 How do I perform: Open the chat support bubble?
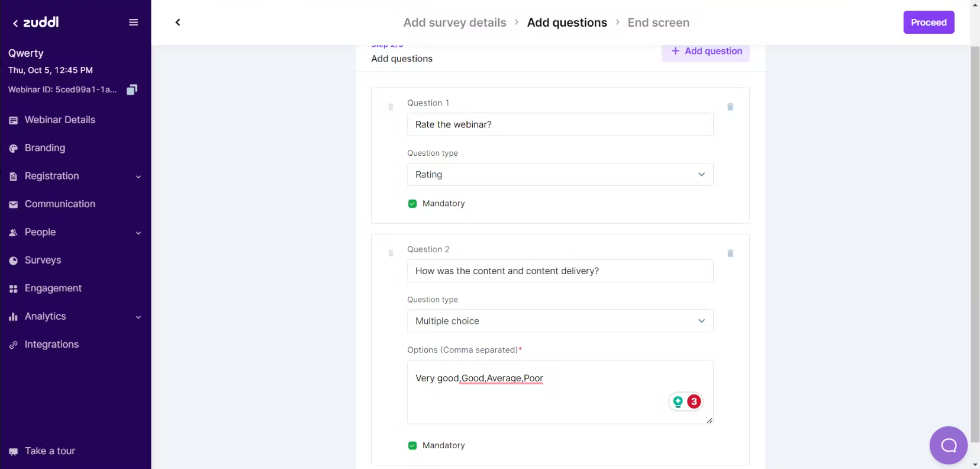(x=948, y=445)
